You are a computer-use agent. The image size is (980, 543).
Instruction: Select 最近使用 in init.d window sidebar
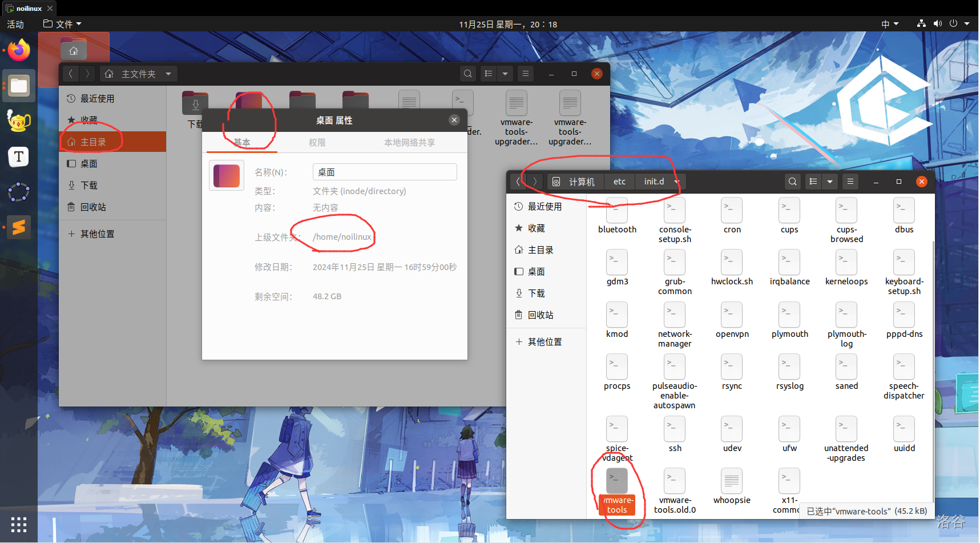pyautogui.click(x=546, y=206)
